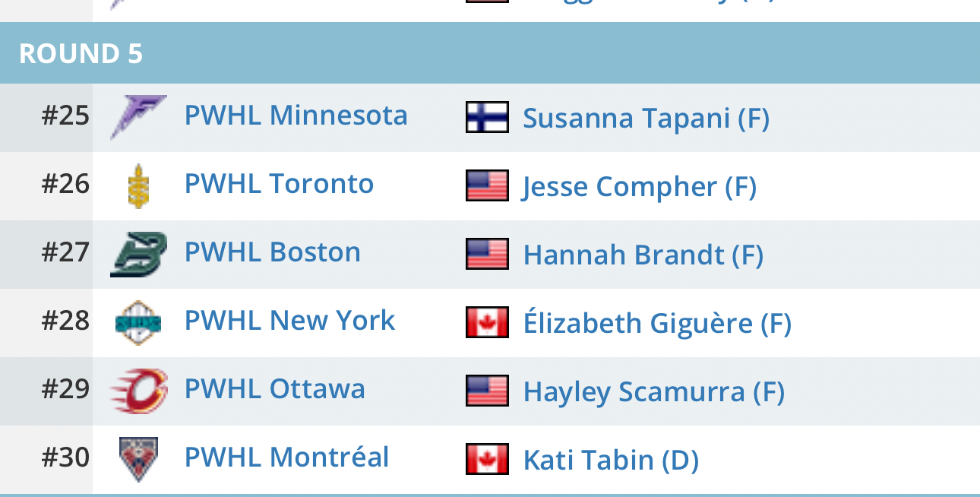980x497 pixels.
Task: Click the PWHL Montréal team logo
Action: click(138, 459)
